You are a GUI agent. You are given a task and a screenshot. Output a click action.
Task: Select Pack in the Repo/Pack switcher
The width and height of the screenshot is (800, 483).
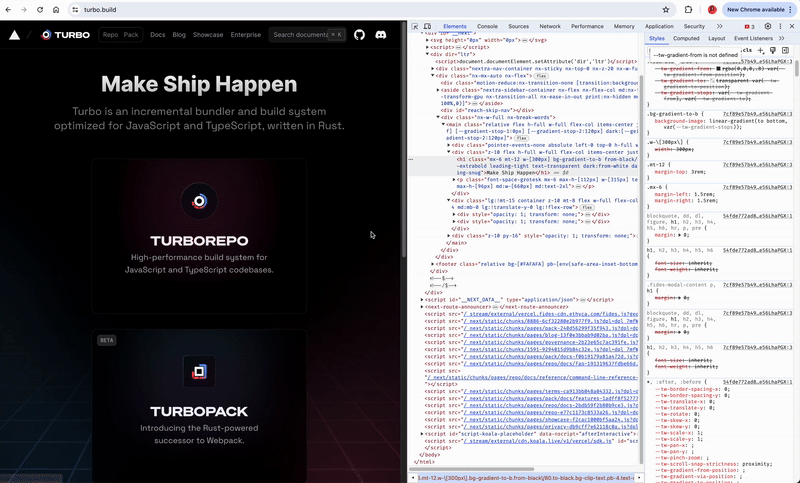pyautogui.click(x=131, y=35)
